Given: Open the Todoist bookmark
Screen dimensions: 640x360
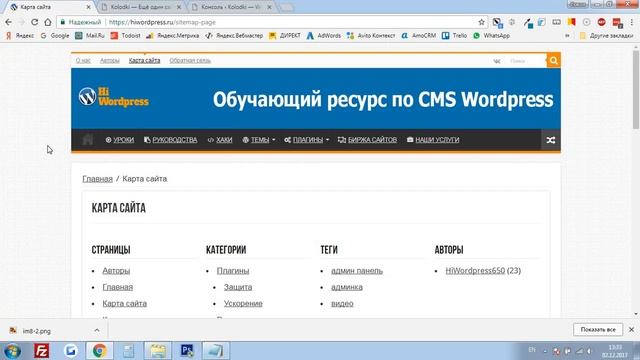Looking at the screenshot, I should pos(126,36).
